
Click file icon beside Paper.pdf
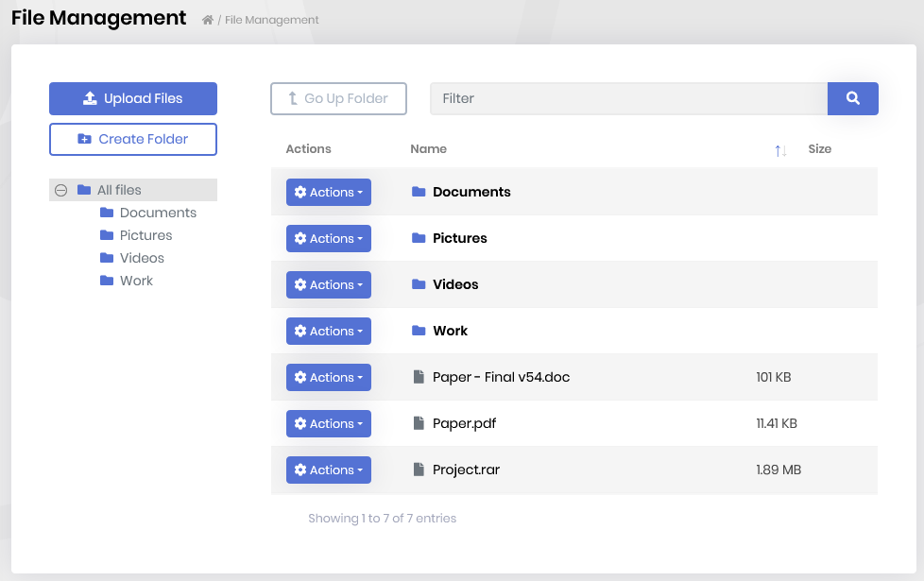(x=419, y=423)
